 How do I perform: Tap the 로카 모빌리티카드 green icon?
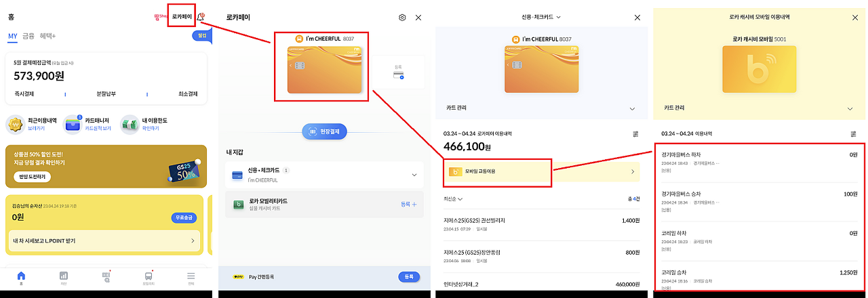coord(237,204)
